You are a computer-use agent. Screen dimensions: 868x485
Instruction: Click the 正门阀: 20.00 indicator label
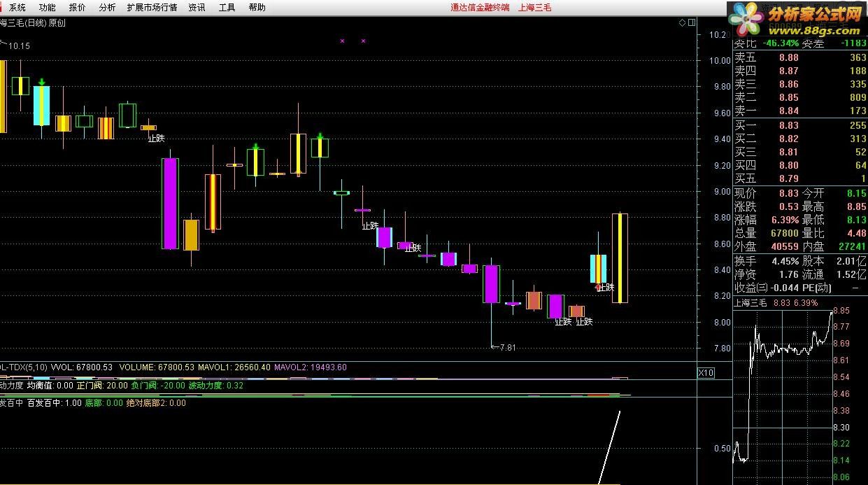(x=102, y=386)
